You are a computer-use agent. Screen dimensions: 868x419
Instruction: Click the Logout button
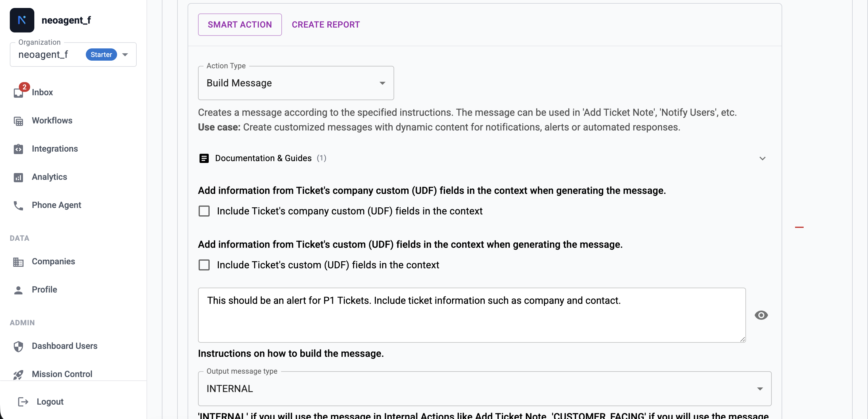tap(50, 402)
